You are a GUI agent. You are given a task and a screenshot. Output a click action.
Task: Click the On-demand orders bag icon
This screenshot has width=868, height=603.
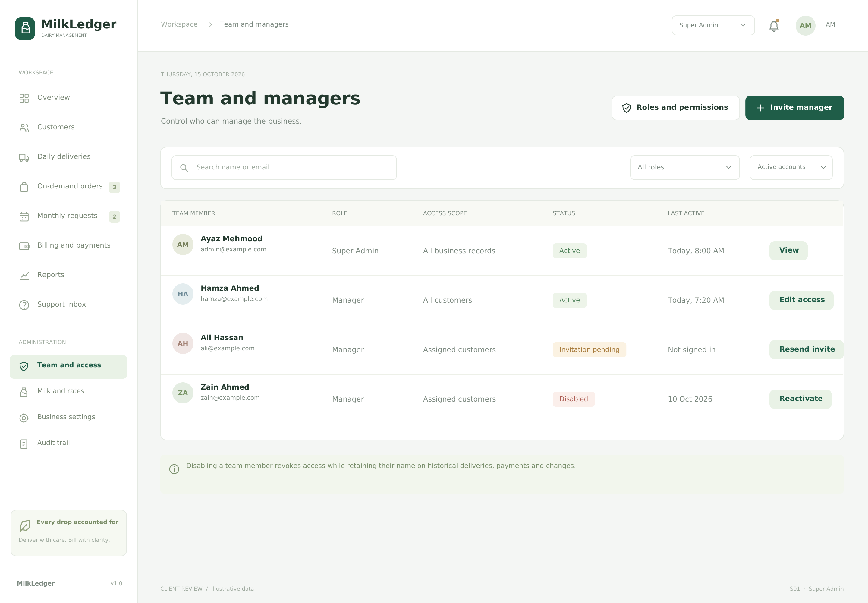24,187
